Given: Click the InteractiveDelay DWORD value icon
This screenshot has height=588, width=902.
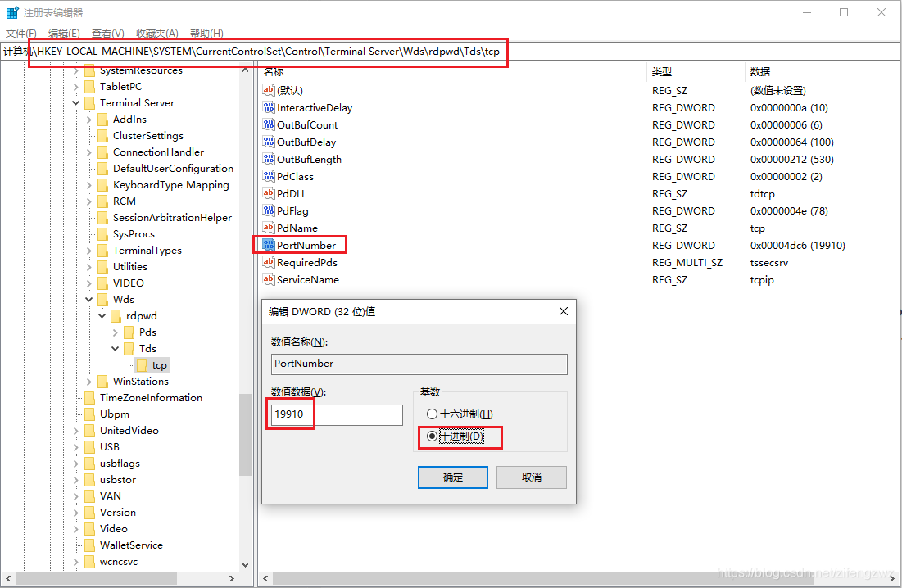Looking at the screenshot, I should coord(269,107).
